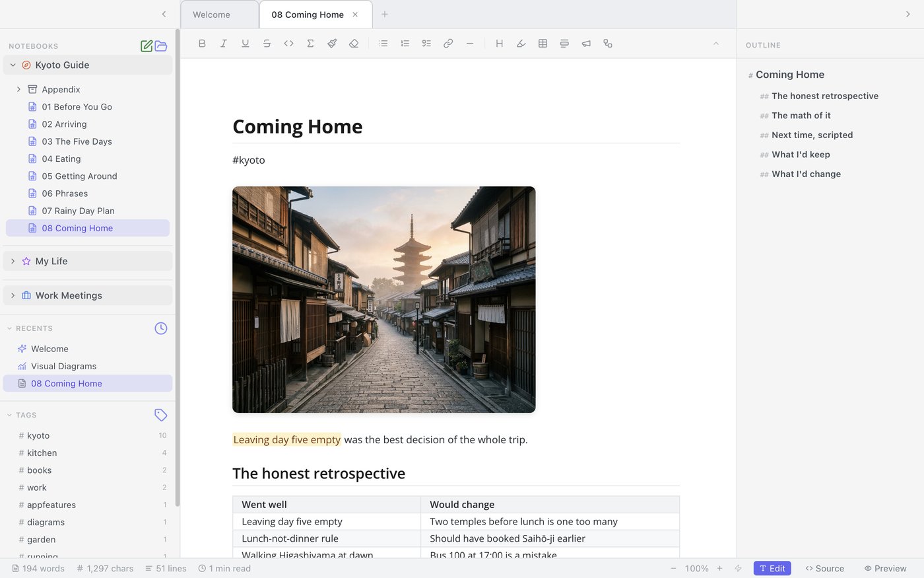Image resolution: width=924 pixels, height=578 pixels.
Task: Insert a task checklist
Action: pos(426,44)
